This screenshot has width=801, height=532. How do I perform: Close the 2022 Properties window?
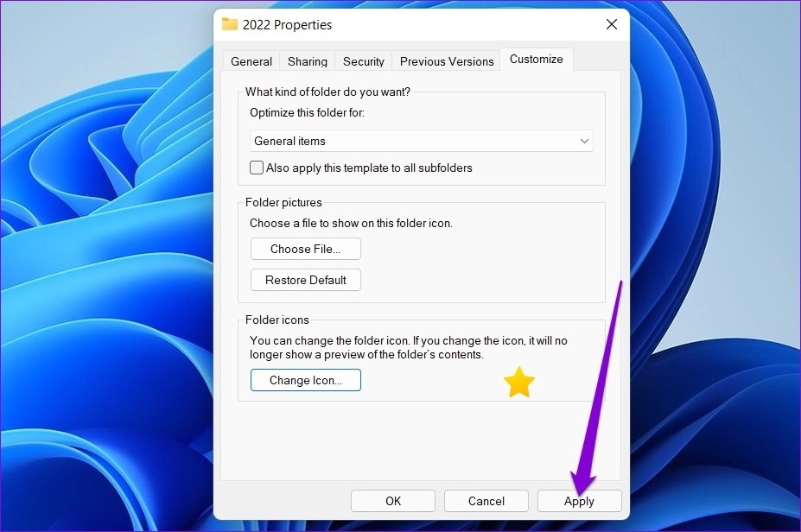pos(611,24)
